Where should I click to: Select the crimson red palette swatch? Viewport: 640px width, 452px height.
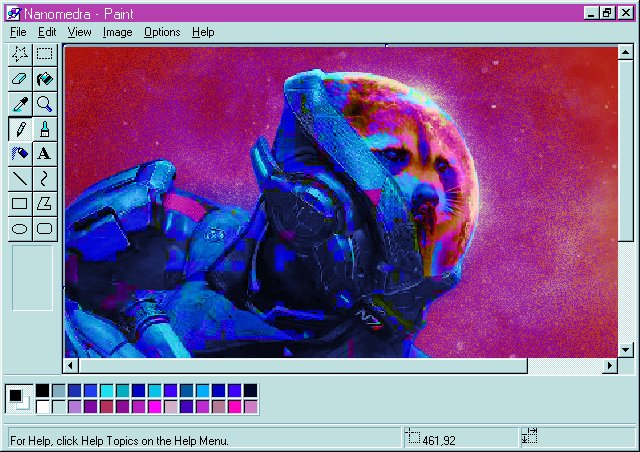107,407
